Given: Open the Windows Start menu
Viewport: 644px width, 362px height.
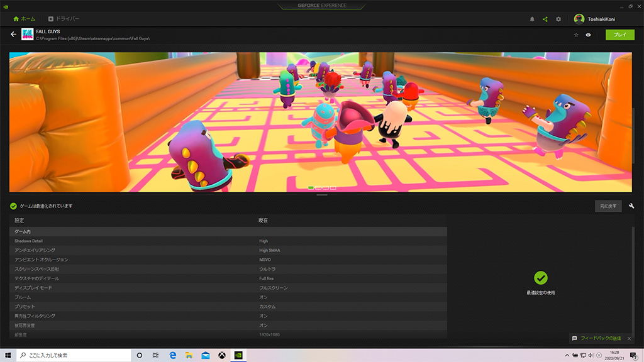Looking at the screenshot, I should 8,356.
